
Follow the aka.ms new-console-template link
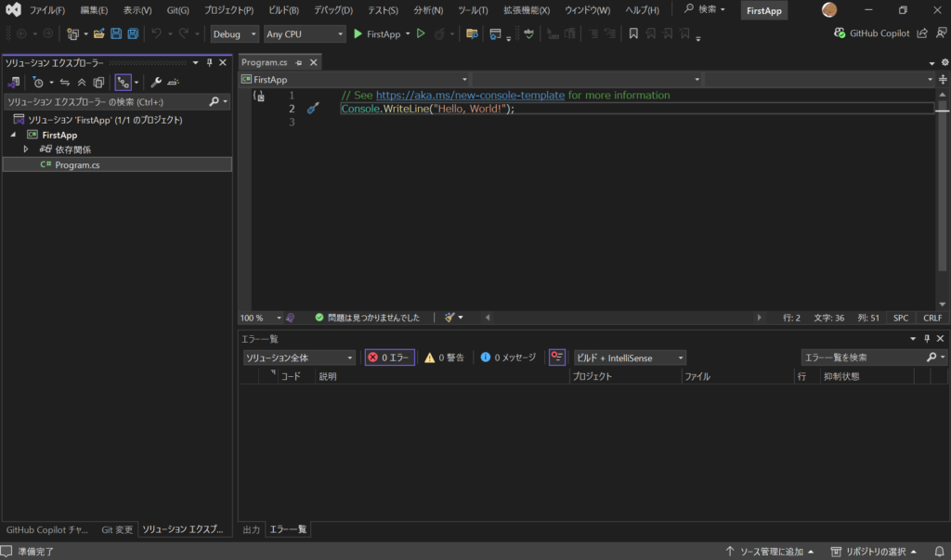[470, 96]
